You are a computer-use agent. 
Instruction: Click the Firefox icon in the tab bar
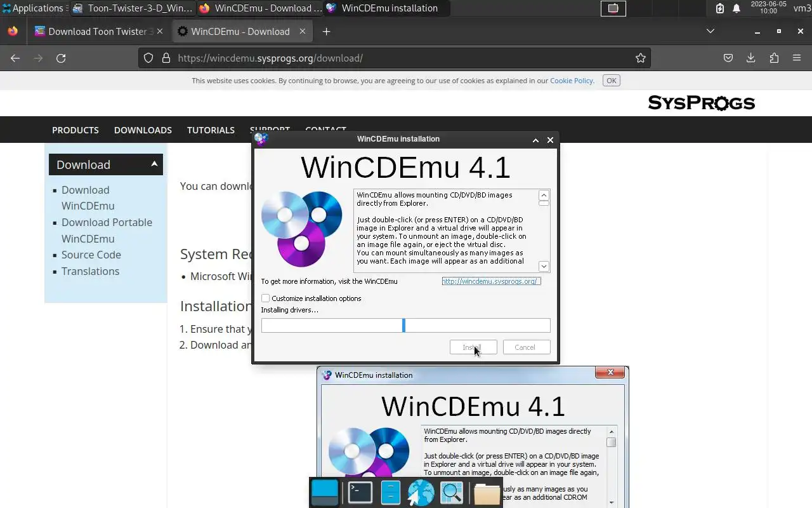13,31
